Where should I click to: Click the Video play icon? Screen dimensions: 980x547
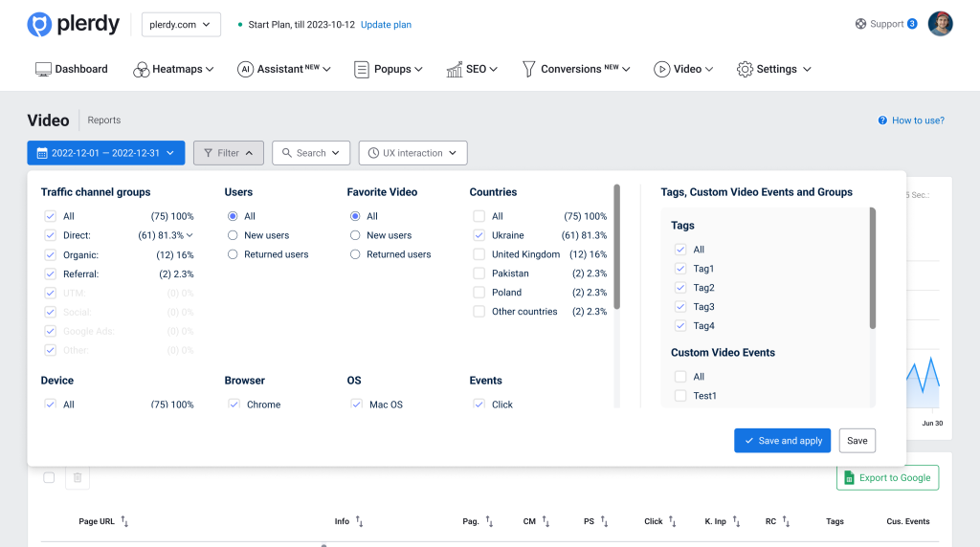click(662, 69)
